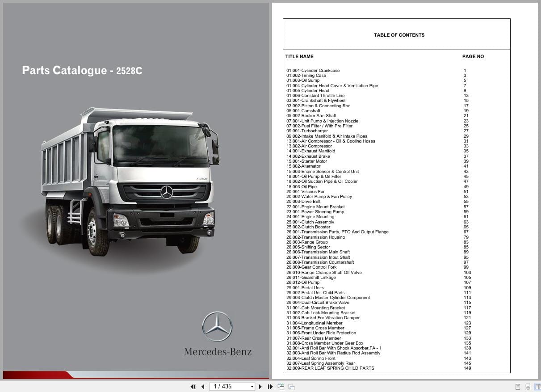Screen dimensions: 541x392
Task: Select entry '29.001-Pedal Units'
Action: (305, 288)
